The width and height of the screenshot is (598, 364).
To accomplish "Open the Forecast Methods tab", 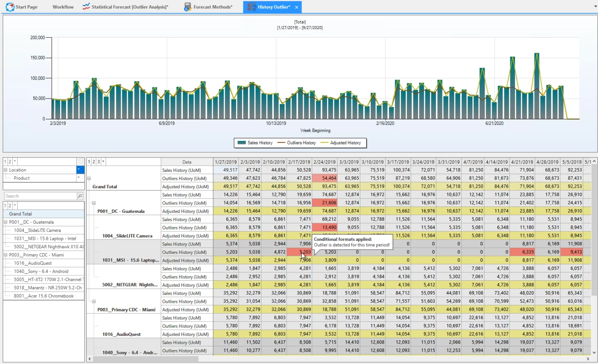I will click(213, 7).
